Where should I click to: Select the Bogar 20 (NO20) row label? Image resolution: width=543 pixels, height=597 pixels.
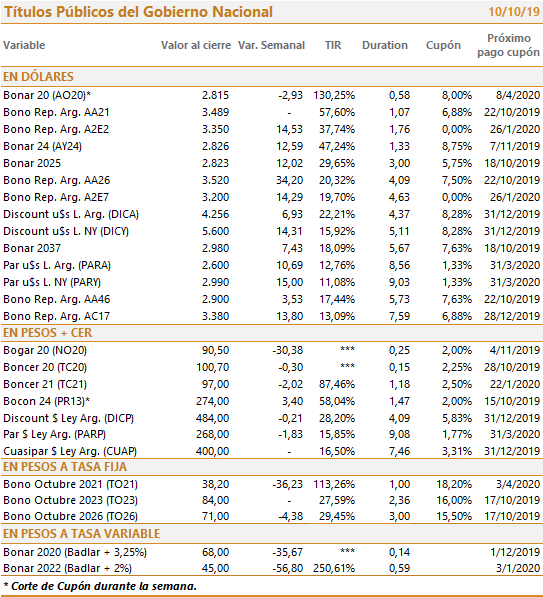click(45, 350)
